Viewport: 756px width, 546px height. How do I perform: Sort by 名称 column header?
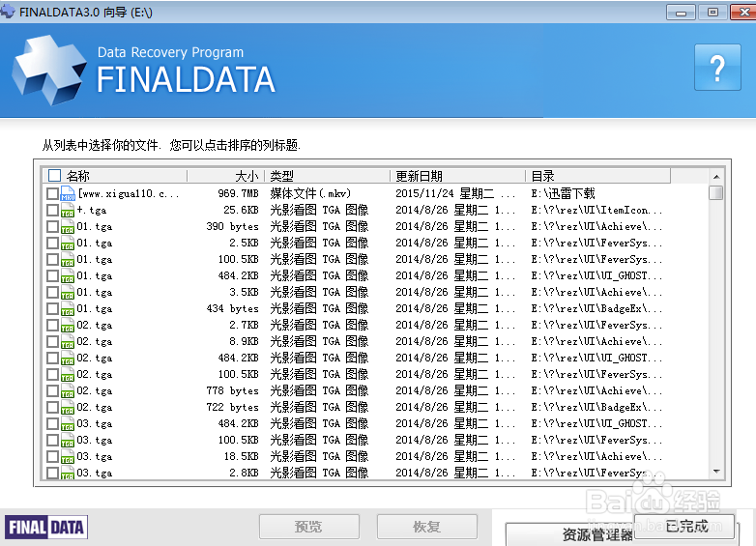coord(115,176)
